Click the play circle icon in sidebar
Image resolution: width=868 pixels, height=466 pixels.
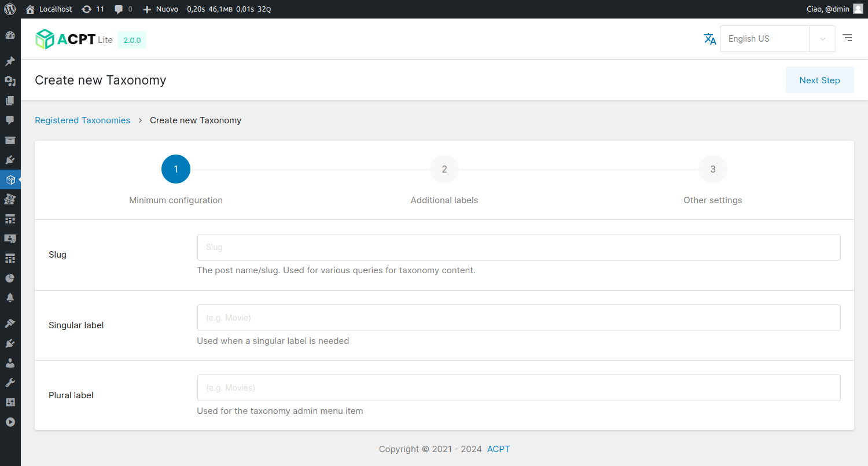click(x=10, y=422)
